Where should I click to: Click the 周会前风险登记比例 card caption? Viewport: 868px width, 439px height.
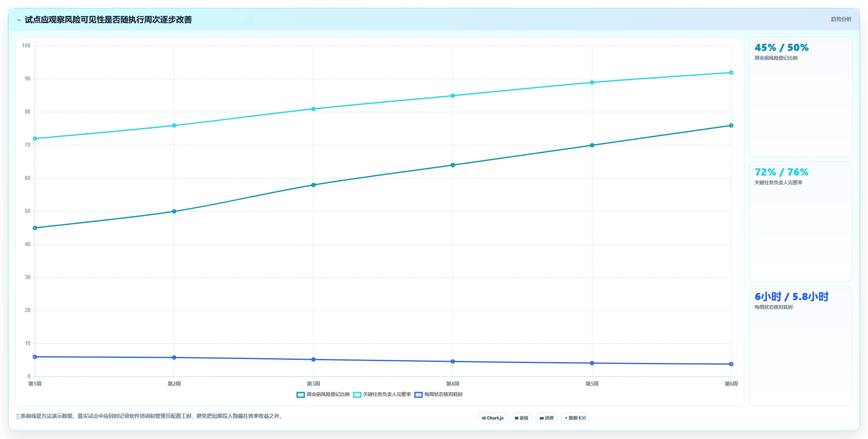point(776,58)
